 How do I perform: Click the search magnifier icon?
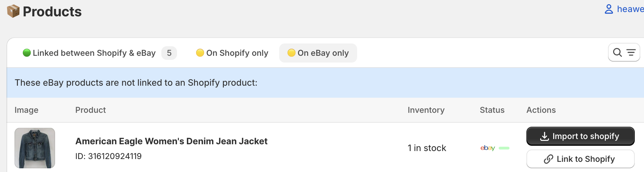tap(617, 52)
